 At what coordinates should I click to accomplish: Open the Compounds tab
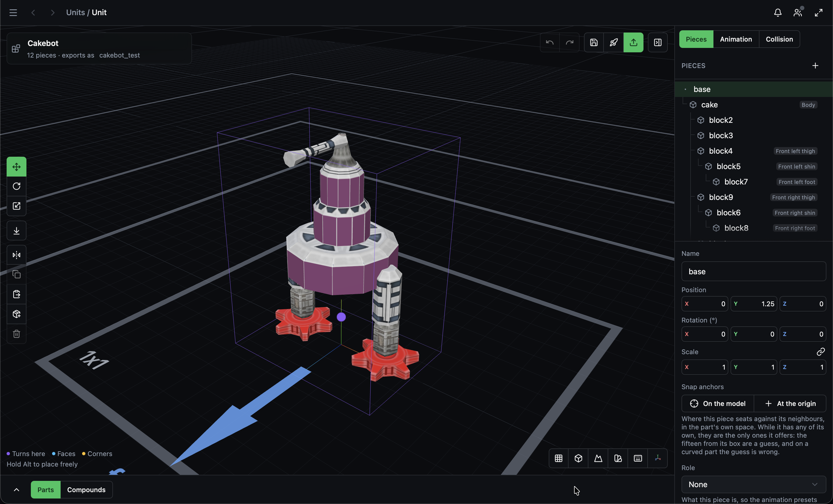click(x=86, y=489)
